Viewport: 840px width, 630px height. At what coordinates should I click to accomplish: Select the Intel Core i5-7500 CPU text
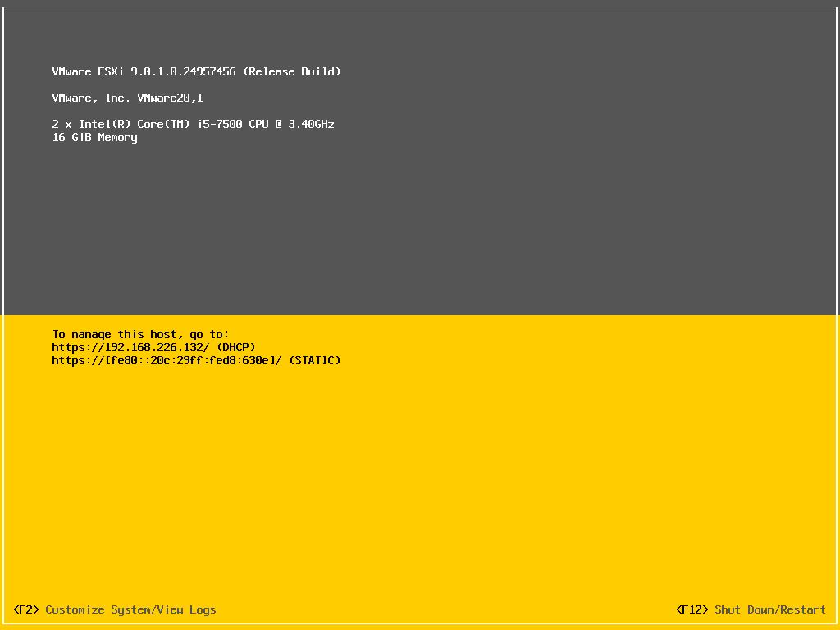coord(164,124)
